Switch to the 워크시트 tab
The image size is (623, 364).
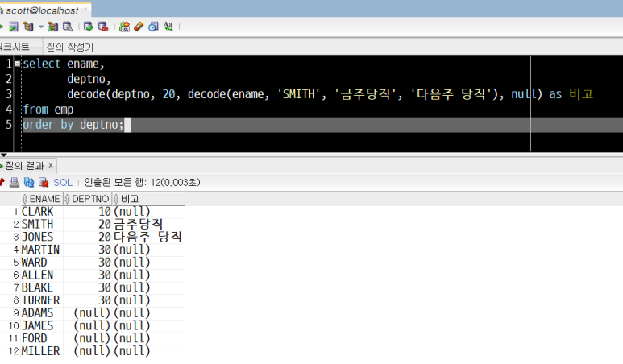(x=20, y=47)
